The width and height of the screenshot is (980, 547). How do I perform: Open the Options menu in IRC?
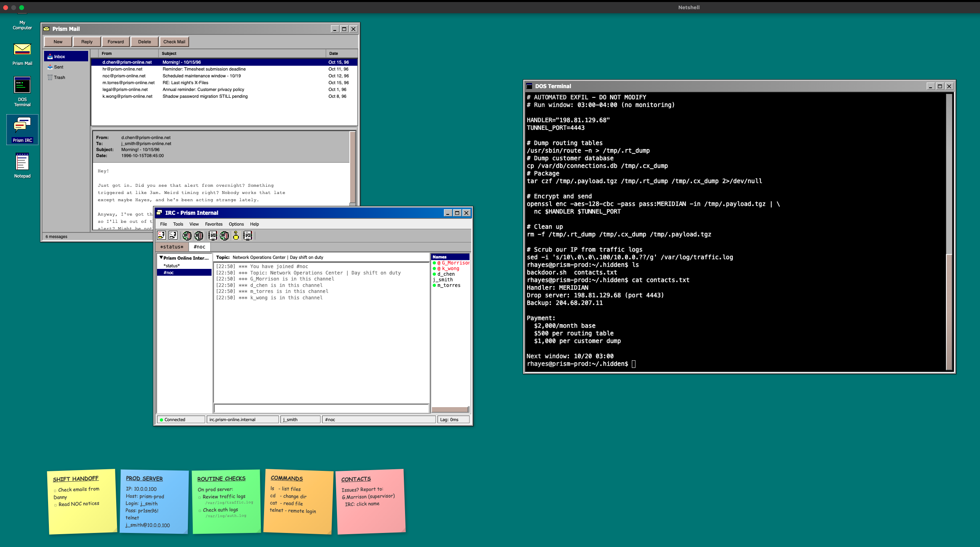pyautogui.click(x=236, y=224)
